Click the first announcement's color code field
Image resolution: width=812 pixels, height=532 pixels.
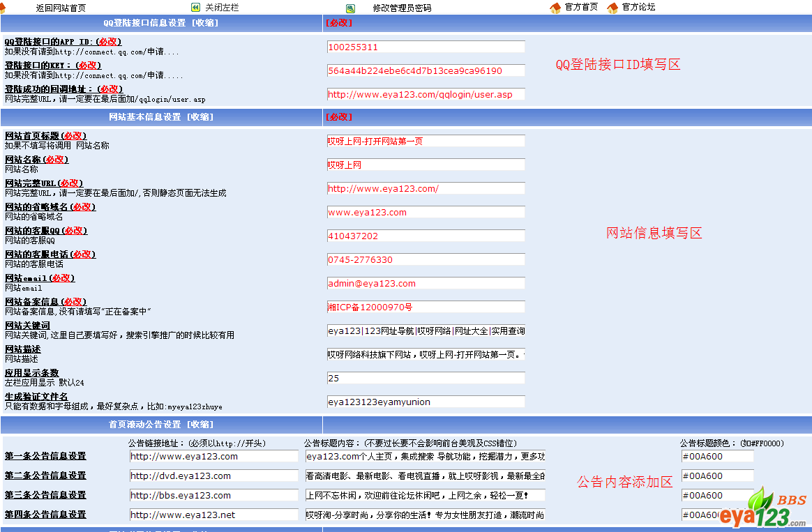click(717, 457)
